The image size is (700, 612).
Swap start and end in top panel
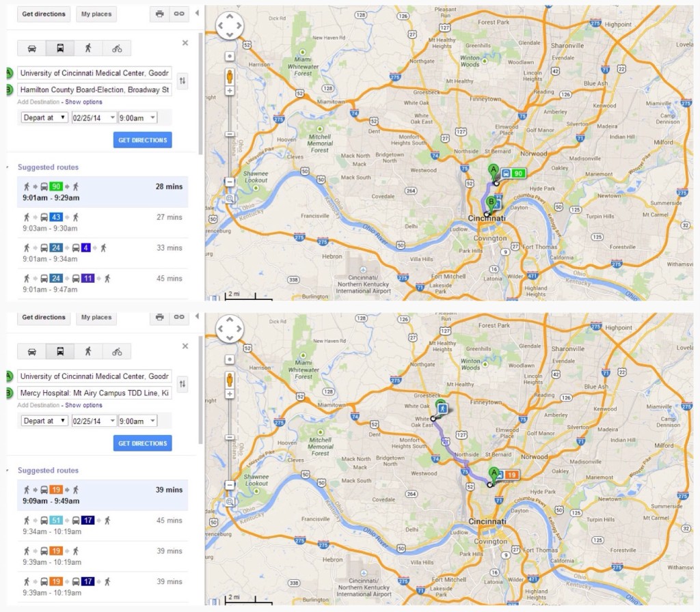[x=182, y=81]
